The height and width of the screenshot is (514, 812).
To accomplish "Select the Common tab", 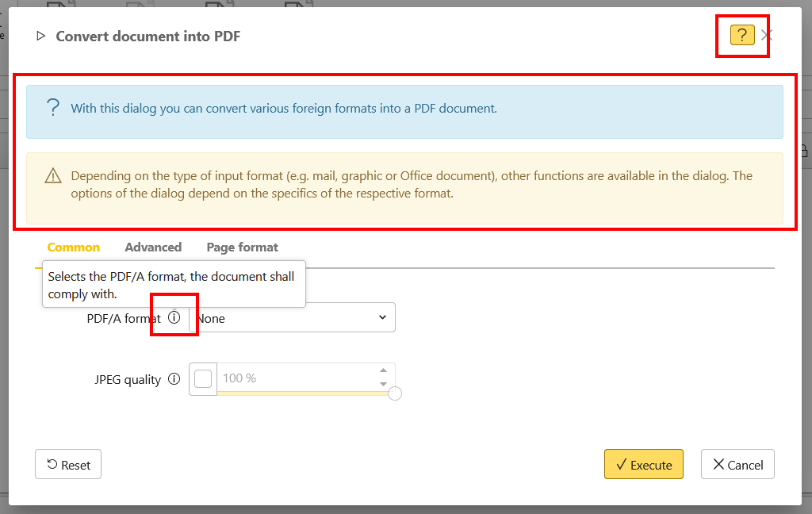I will click(x=74, y=247).
